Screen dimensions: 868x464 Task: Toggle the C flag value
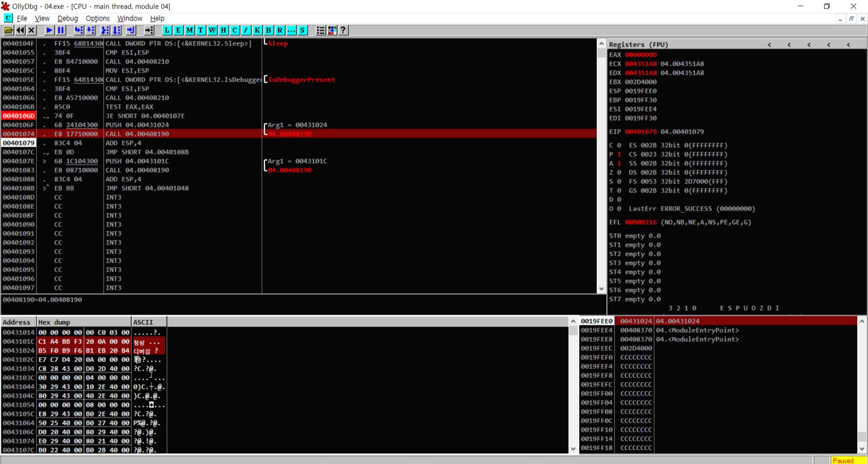pos(619,145)
